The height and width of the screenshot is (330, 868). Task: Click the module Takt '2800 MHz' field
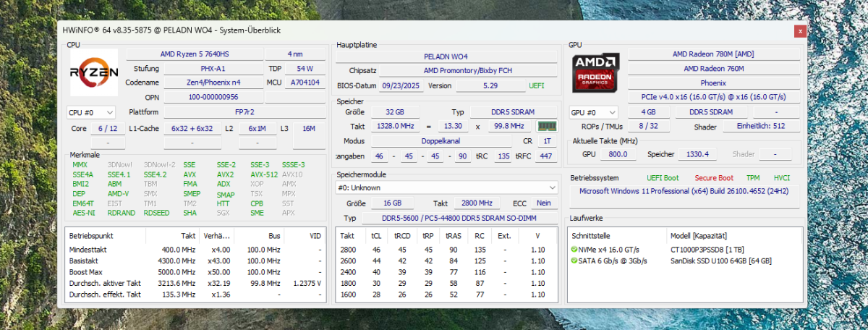477,203
